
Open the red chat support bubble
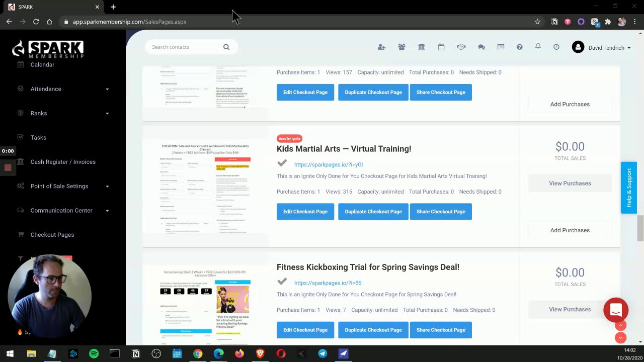[616, 310]
